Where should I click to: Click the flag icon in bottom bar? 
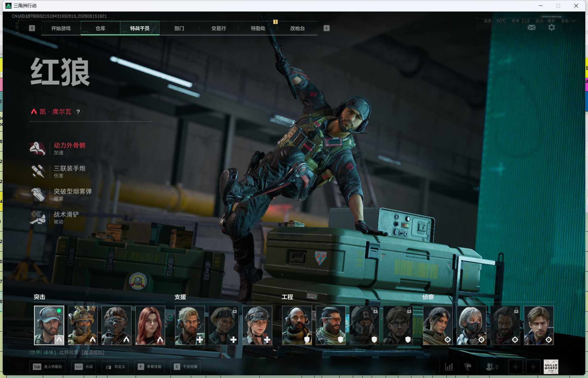point(468,367)
